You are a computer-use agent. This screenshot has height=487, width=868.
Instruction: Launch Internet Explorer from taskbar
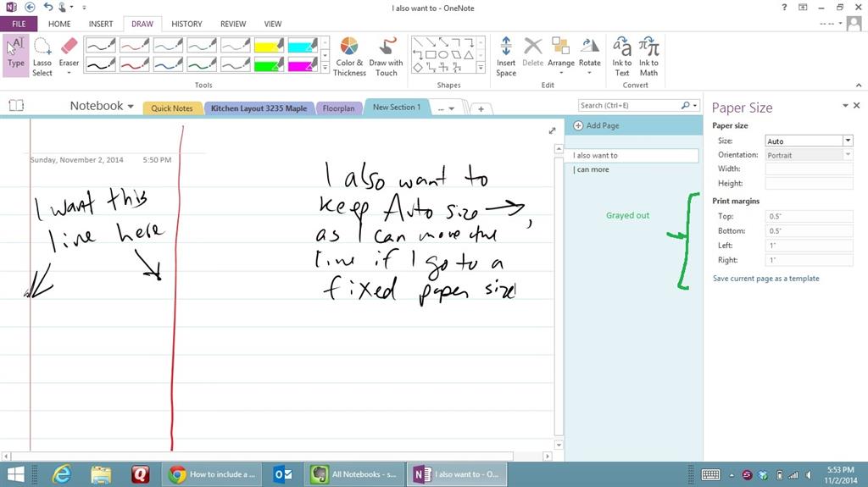tap(62, 474)
